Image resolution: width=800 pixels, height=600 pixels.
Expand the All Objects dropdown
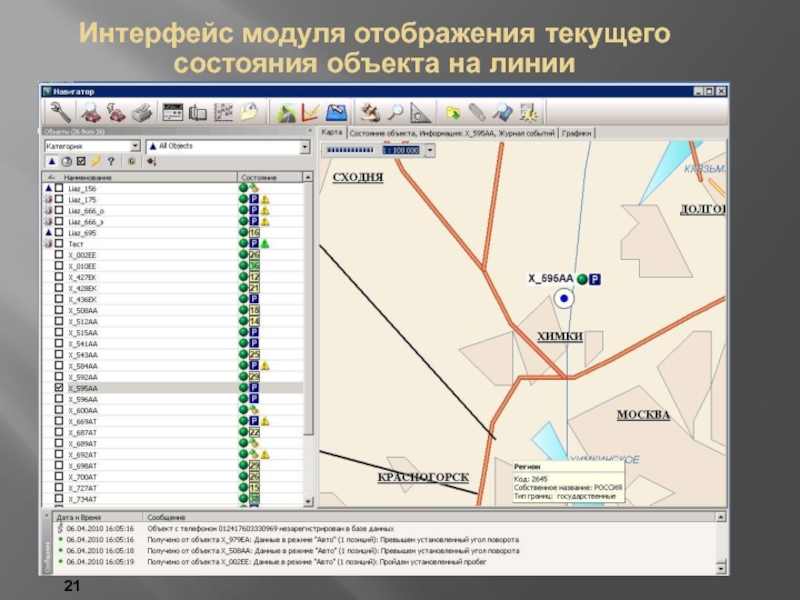[x=306, y=146]
